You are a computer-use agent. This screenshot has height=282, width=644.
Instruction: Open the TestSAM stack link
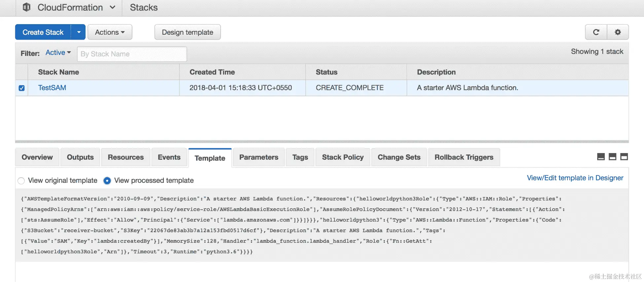point(52,88)
